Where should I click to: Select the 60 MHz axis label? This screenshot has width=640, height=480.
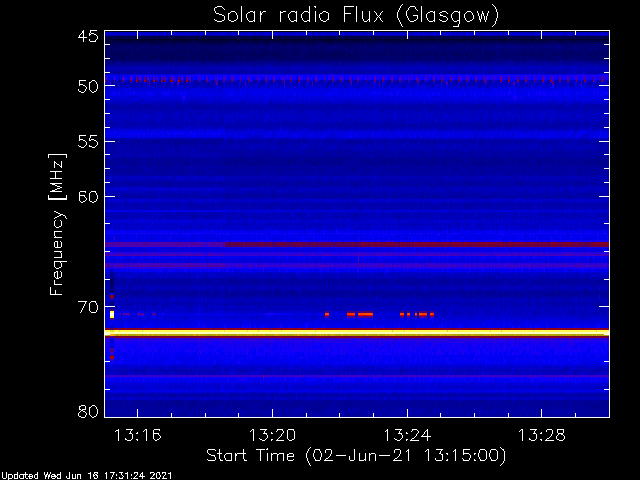tap(88, 197)
